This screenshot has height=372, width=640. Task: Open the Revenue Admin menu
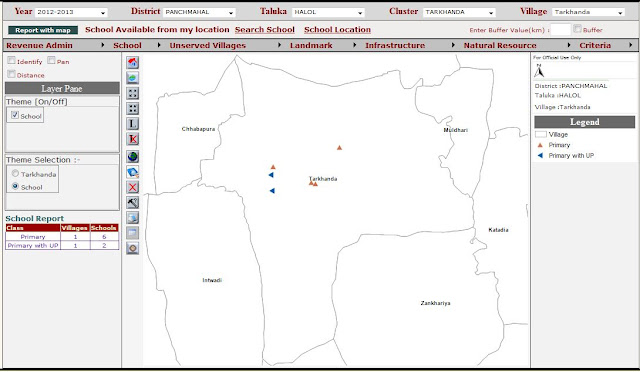(39, 45)
